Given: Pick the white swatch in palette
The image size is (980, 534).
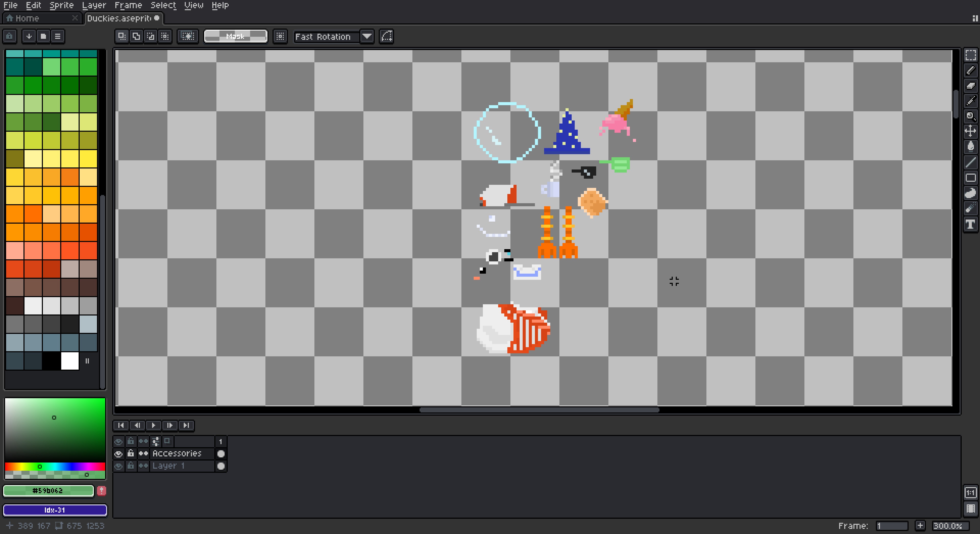Looking at the screenshot, I should click(70, 361).
